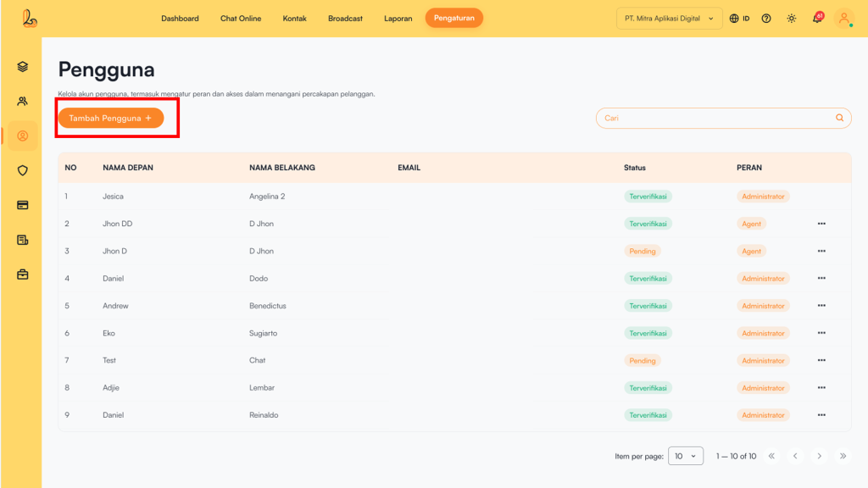The width and height of the screenshot is (868, 488).
Task: Open the Laporan menu
Action: (x=398, y=19)
